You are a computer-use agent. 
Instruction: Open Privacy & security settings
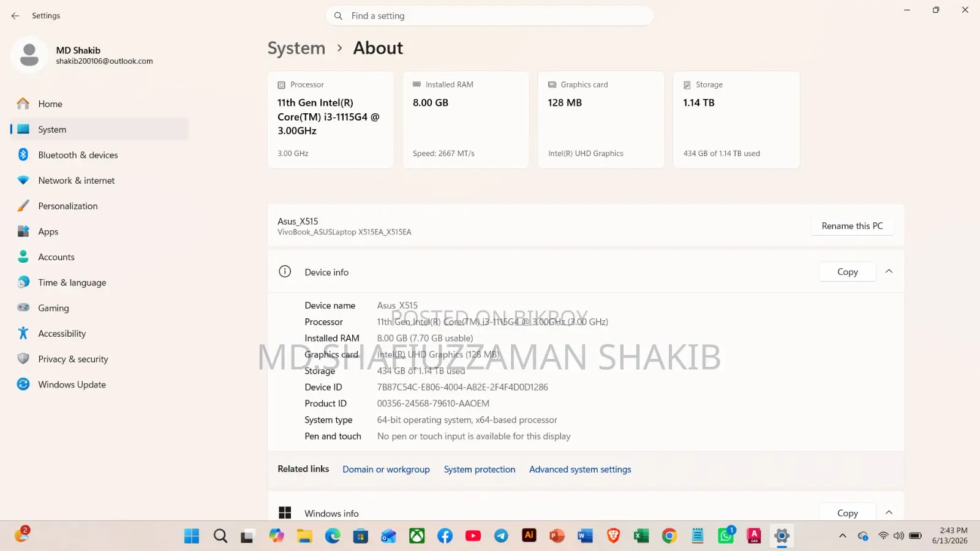(99, 359)
